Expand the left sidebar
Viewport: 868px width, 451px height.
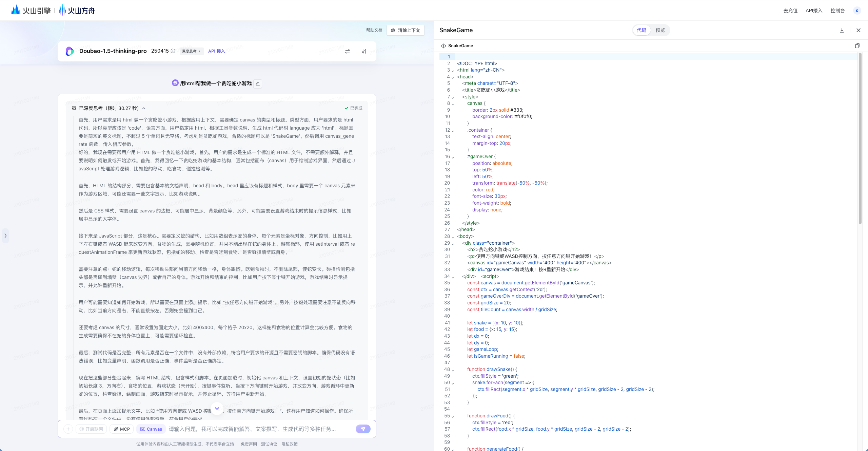pyautogui.click(x=5, y=236)
